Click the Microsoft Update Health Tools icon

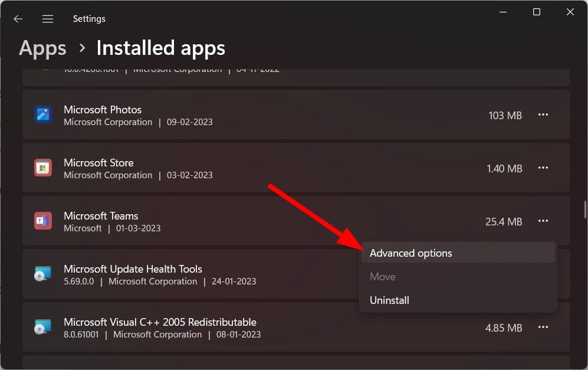coord(42,274)
